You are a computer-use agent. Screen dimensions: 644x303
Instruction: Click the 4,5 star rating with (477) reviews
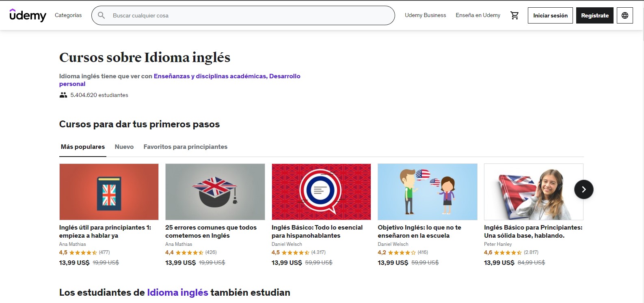(84, 252)
